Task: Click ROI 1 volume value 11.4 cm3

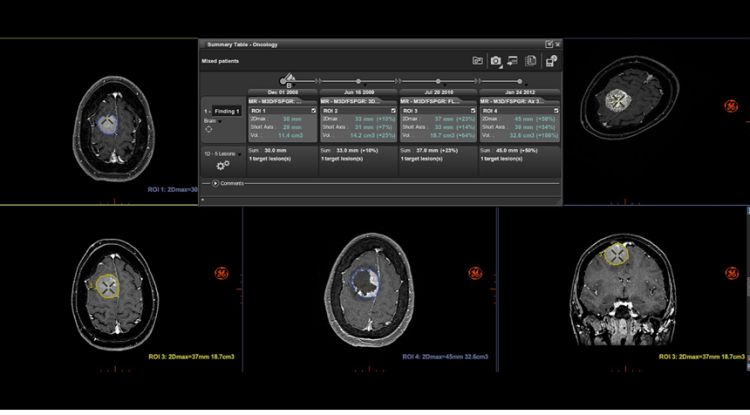Action: (290, 135)
